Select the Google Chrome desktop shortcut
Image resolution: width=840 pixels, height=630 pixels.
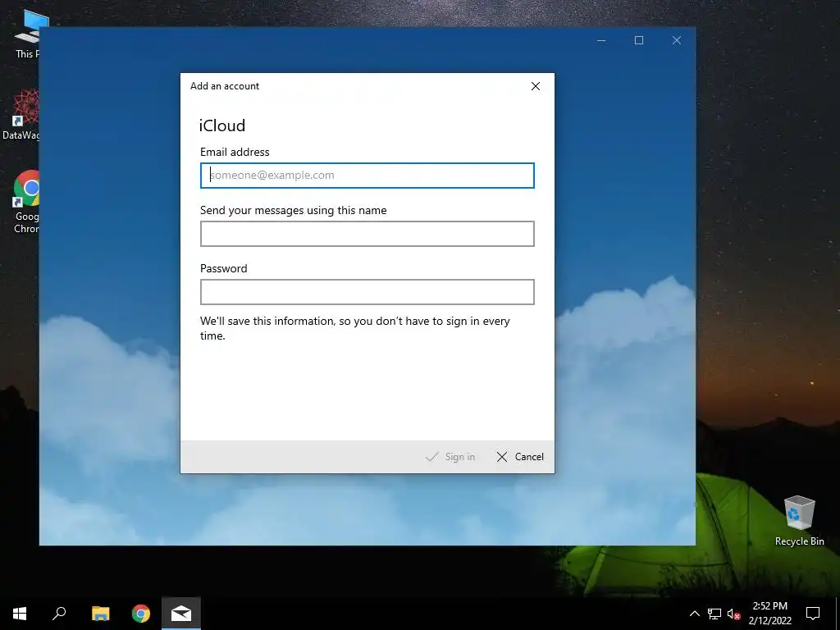25,202
